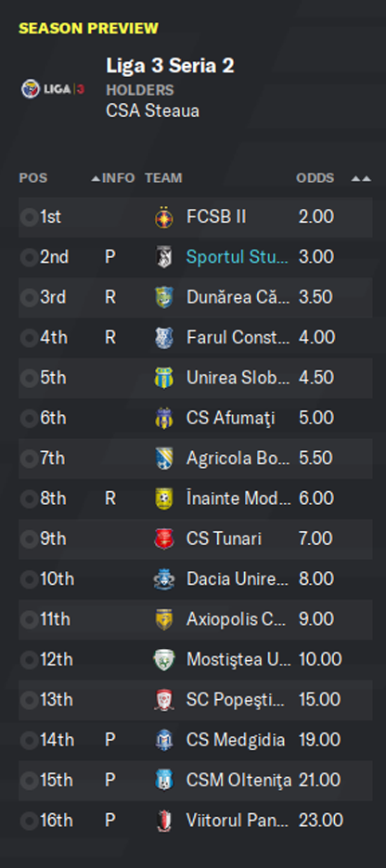Click the Unirea Slobozia club crest

click(164, 378)
